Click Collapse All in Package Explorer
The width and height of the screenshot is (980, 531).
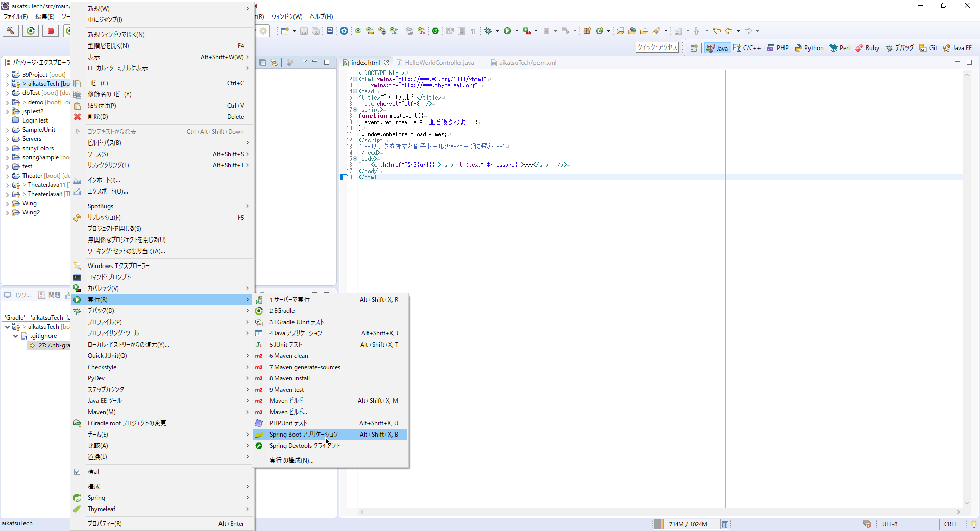262,62
